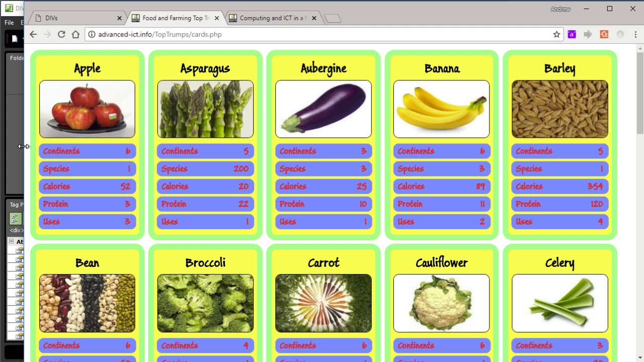
Task: Click the Carrot picture
Action: pos(324,303)
